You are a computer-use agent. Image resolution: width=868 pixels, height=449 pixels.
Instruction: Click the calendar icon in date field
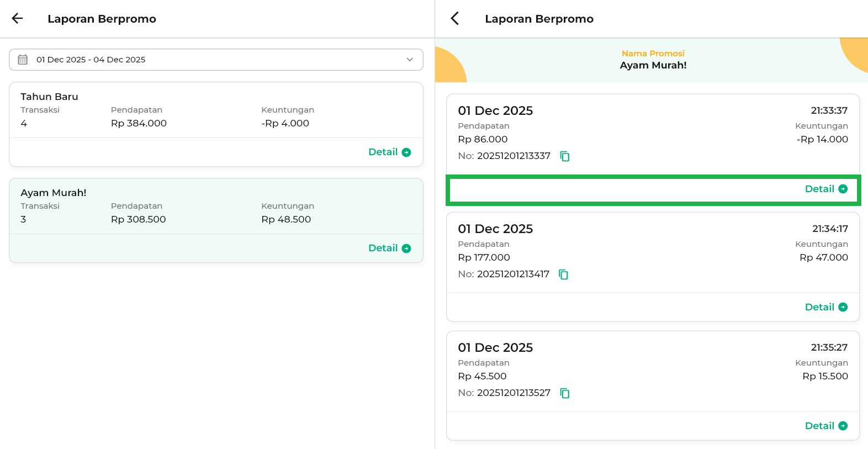coord(23,60)
